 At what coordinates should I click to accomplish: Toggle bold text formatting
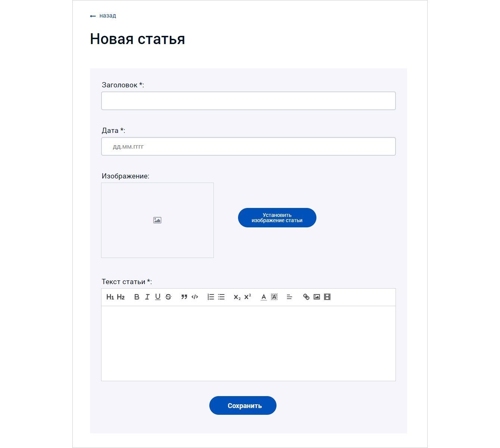tap(137, 297)
